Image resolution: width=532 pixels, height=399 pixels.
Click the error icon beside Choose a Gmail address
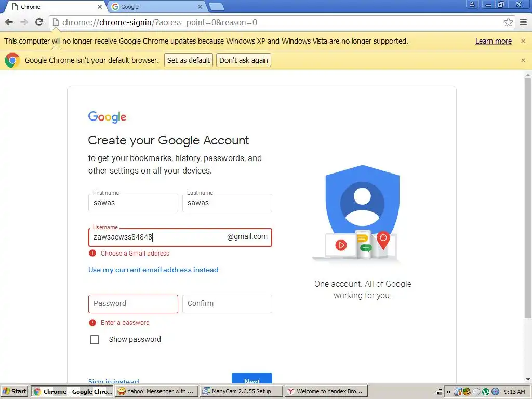pyautogui.click(x=92, y=253)
